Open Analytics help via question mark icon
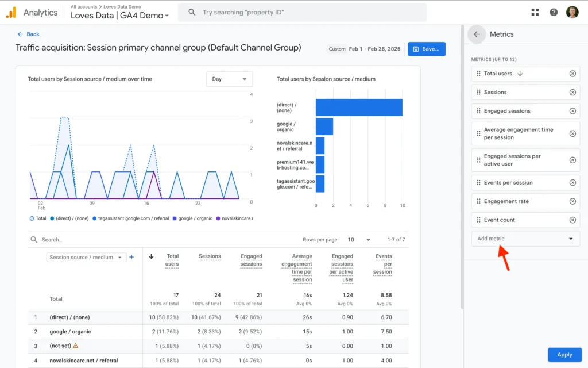 pyautogui.click(x=553, y=12)
